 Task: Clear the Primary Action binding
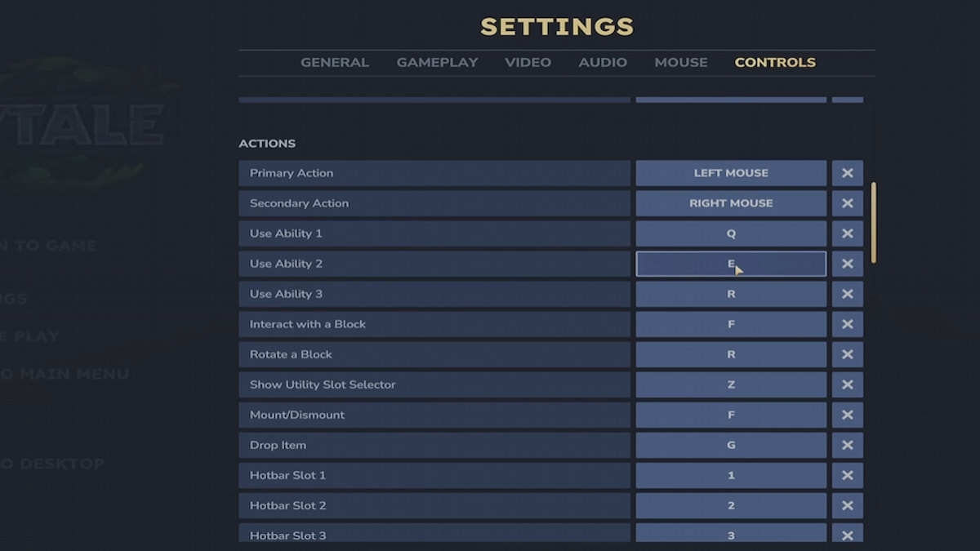click(847, 172)
